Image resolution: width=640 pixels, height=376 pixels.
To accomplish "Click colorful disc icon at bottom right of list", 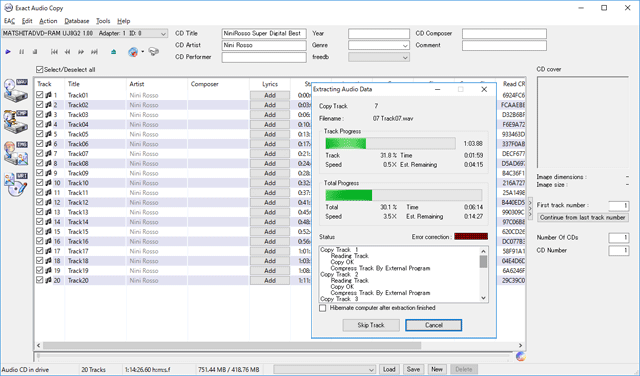I will click(x=520, y=356).
